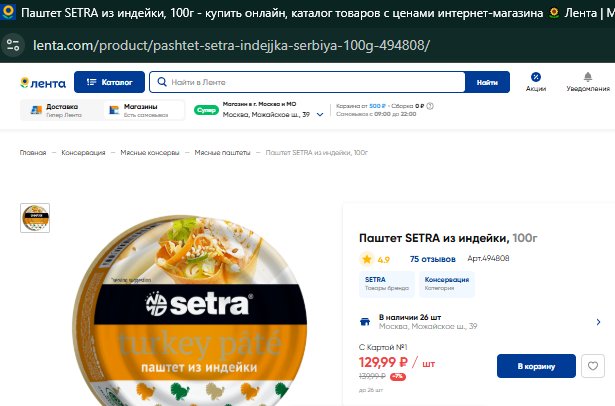Viewport: 615px width, 406px height.
Task: Select the product image thumbnail
Action: pyautogui.click(x=35, y=218)
